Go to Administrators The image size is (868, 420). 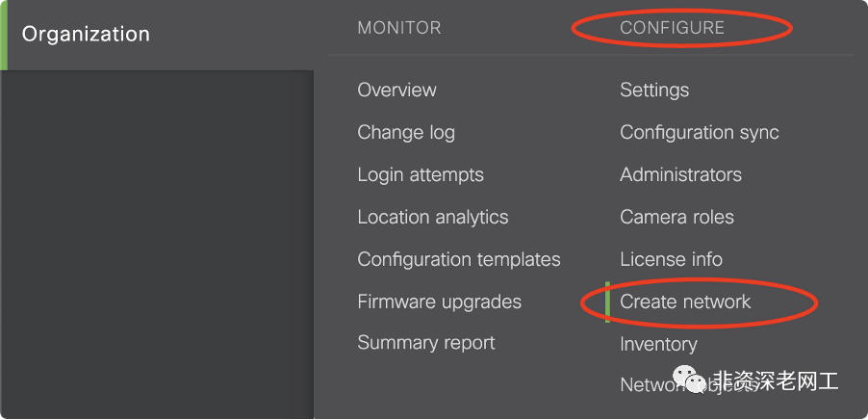point(680,174)
